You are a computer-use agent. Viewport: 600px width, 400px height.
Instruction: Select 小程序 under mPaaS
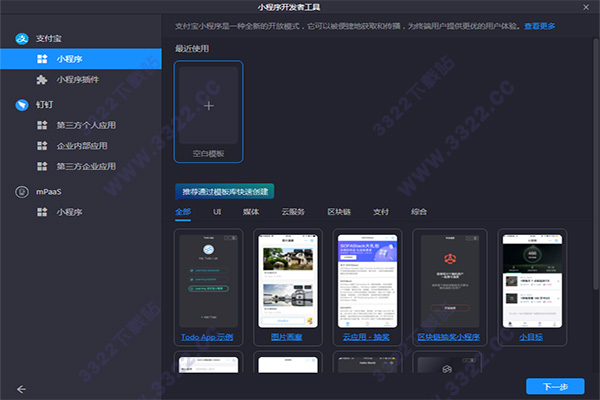pyautogui.click(x=81, y=212)
